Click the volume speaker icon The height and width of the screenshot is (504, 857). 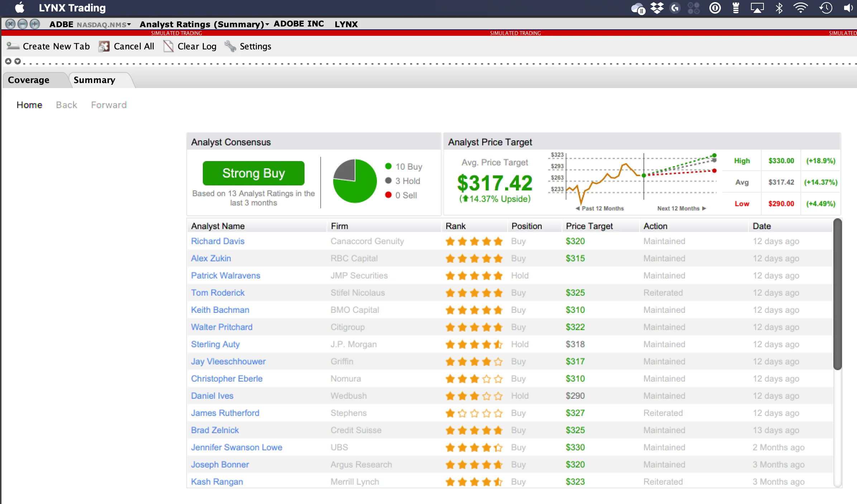tap(848, 8)
